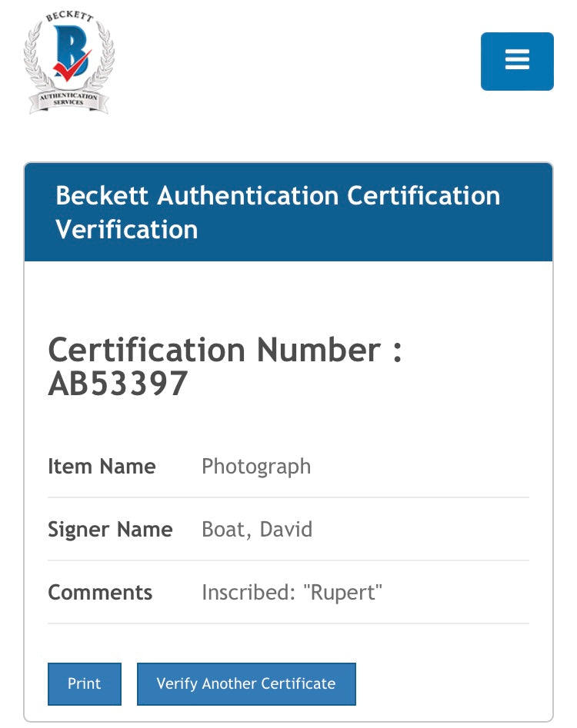Click the Beckett Authentication Services logo
This screenshot has width=577, height=728.
click(x=69, y=61)
